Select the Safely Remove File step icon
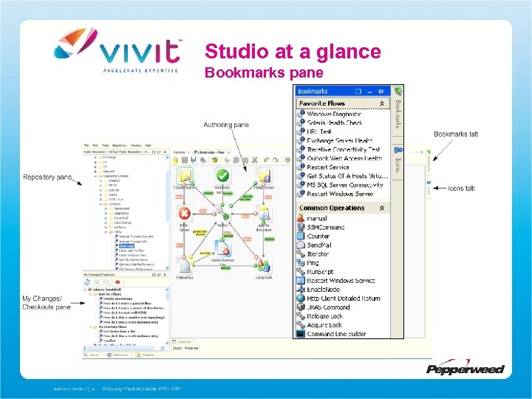 223,249
